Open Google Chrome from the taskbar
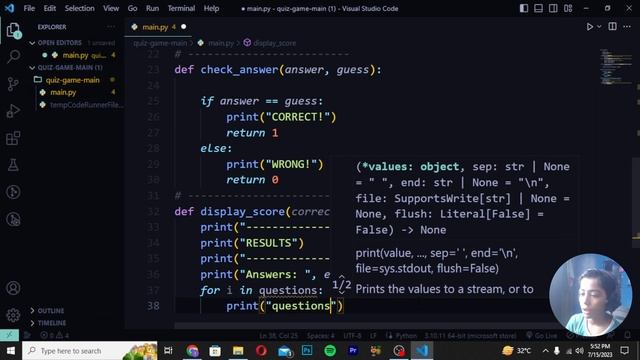This screenshot has width=640, height=360. [192, 351]
